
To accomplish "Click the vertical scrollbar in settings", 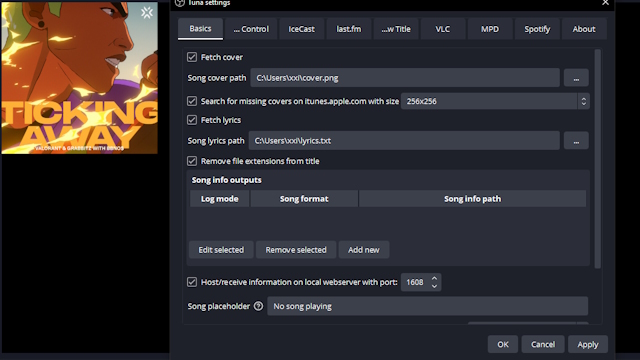I will [x=598, y=159].
